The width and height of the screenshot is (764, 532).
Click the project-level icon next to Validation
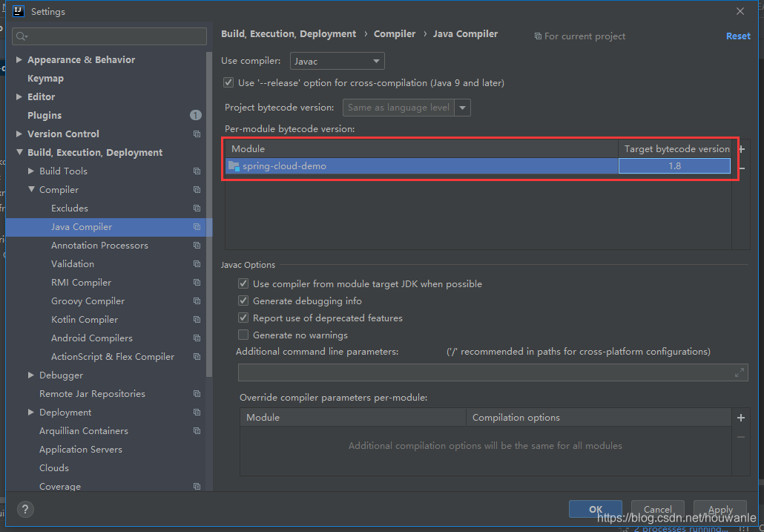pyautogui.click(x=197, y=263)
